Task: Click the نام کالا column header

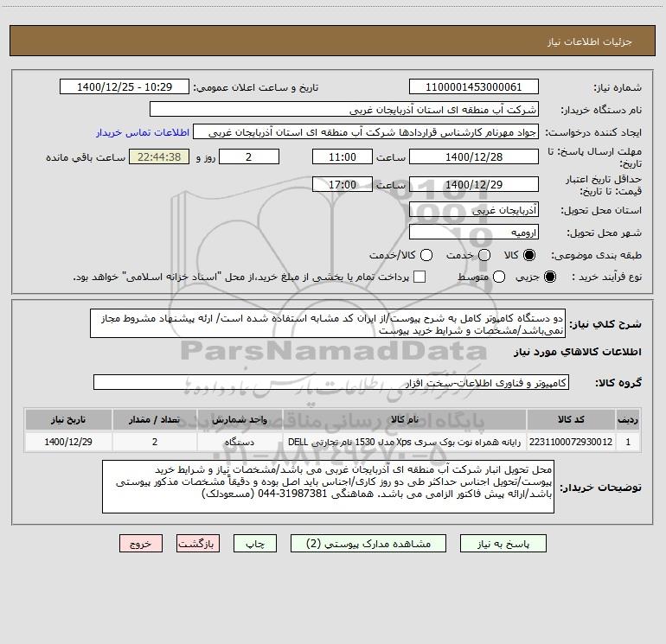Action: [405, 419]
